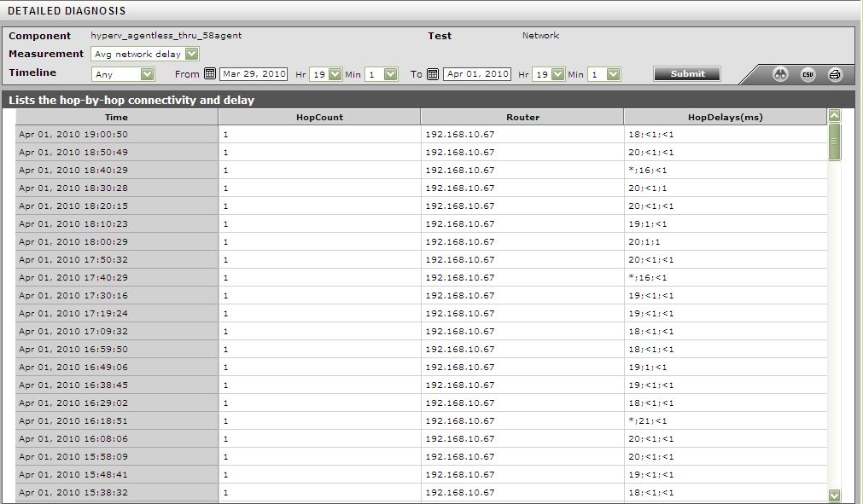
Task: Click the To date field Apr 01, 2010
Action: coord(477,73)
